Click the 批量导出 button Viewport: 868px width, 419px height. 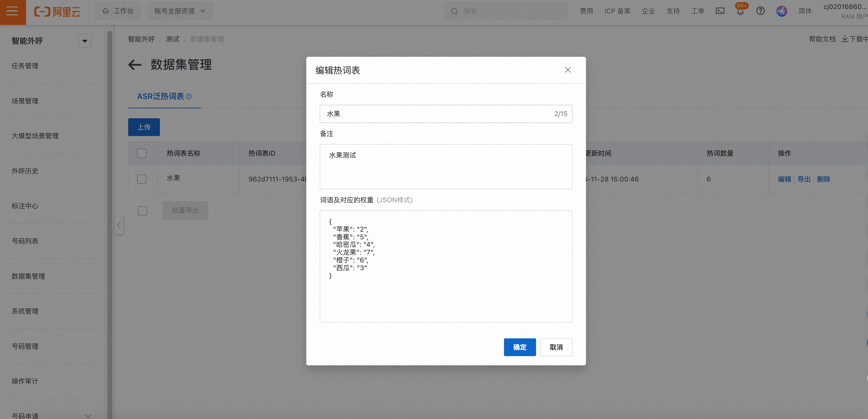(x=185, y=210)
